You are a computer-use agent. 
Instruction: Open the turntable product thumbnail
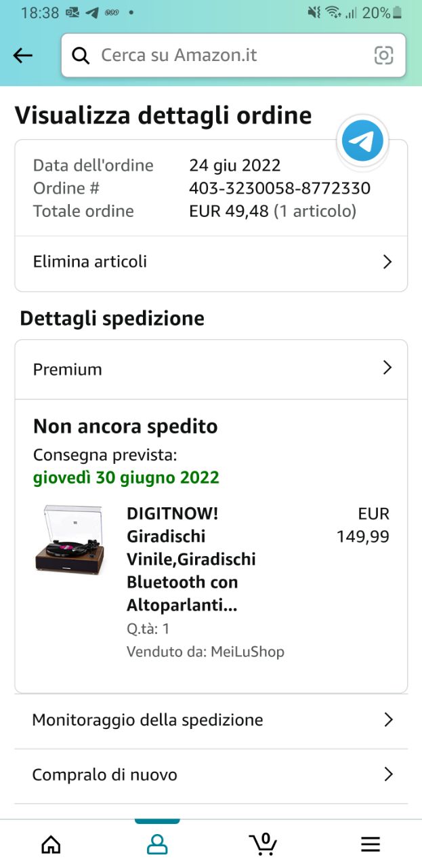click(70, 540)
